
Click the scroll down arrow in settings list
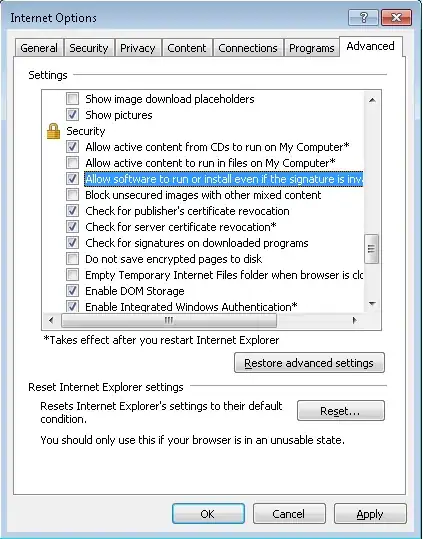[372, 303]
